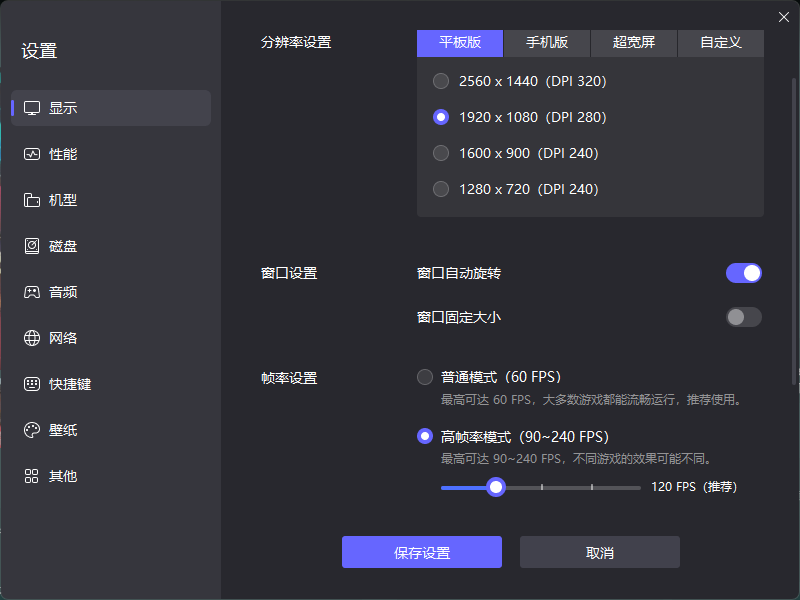800x600 pixels.
Task: Enable the 窗口固定大小 switch
Action: [743, 317]
